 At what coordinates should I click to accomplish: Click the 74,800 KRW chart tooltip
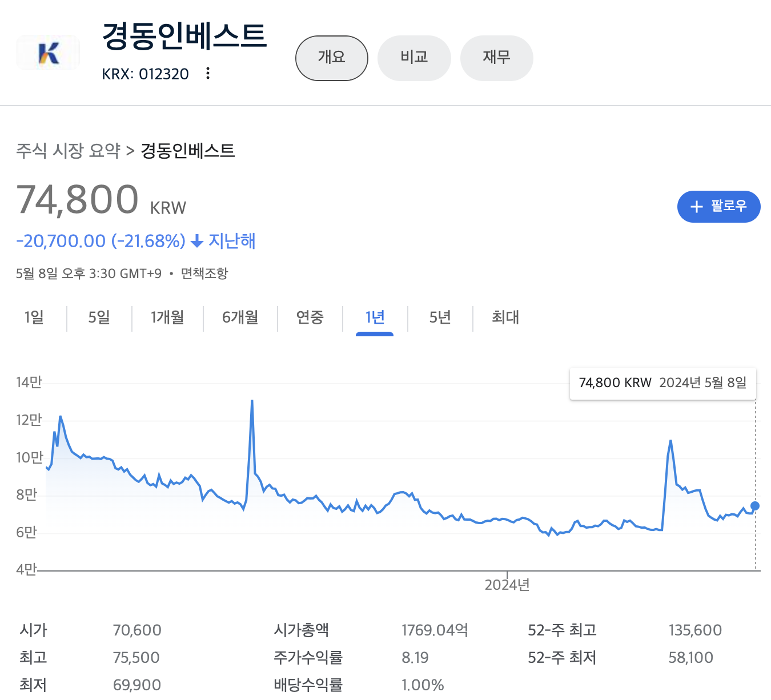(663, 383)
